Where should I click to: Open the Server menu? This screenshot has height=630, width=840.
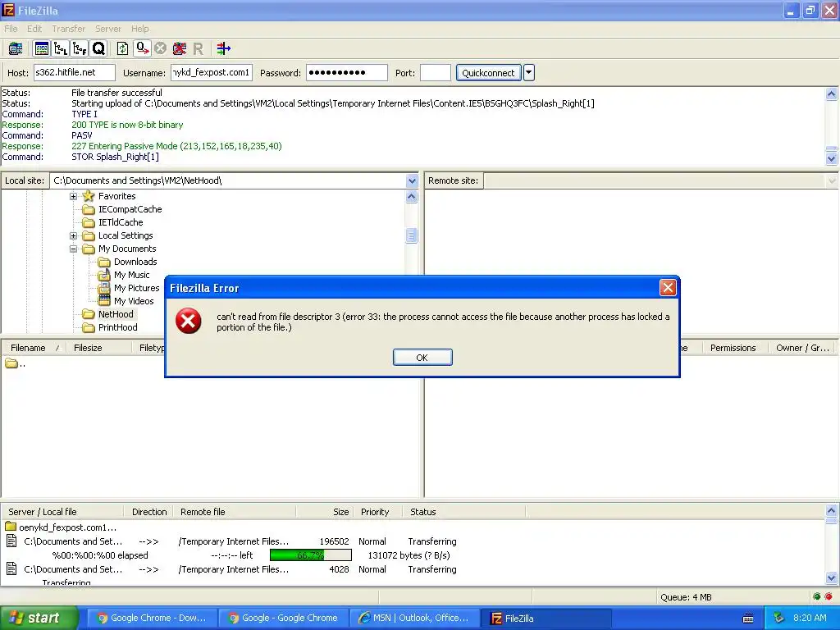coord(108,29)
